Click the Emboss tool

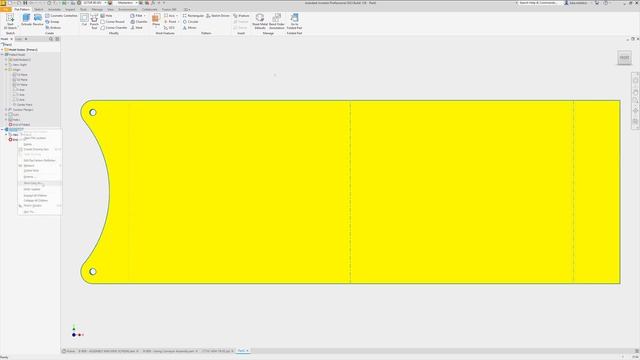[x=53, y=28]
